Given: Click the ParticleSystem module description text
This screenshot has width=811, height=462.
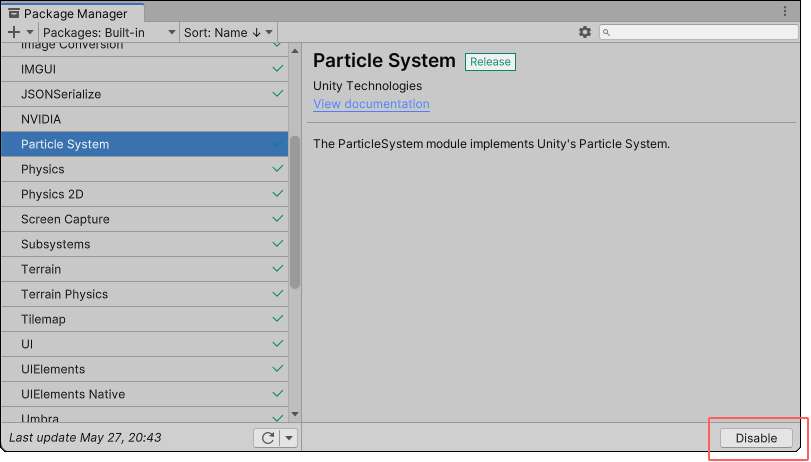Looking at the screenshot, I should [x=491, y=144].
